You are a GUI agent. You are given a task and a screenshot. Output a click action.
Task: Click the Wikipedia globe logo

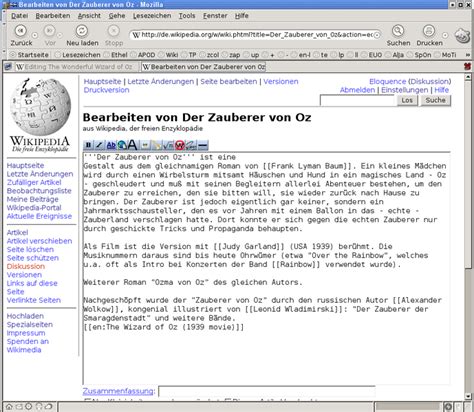[x=40, y=107]
